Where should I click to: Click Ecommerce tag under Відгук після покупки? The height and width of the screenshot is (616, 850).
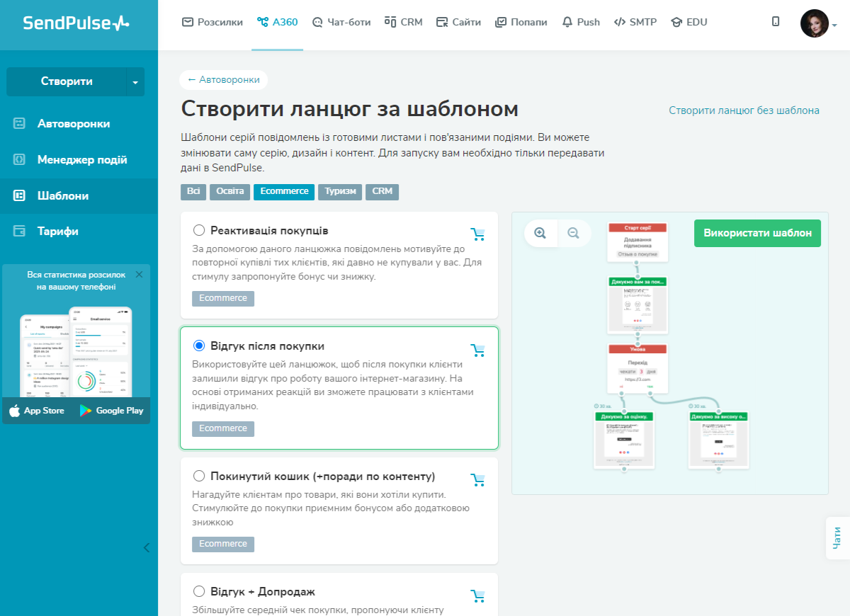(223, 428)
